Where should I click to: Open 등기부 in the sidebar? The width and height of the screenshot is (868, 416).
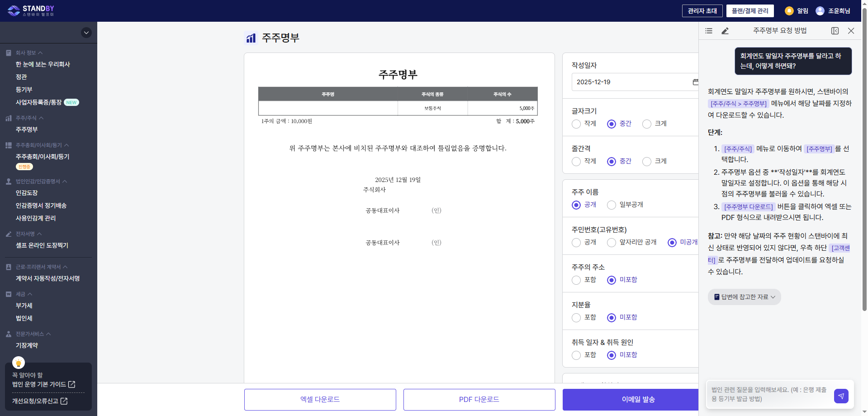click(24, 90)
